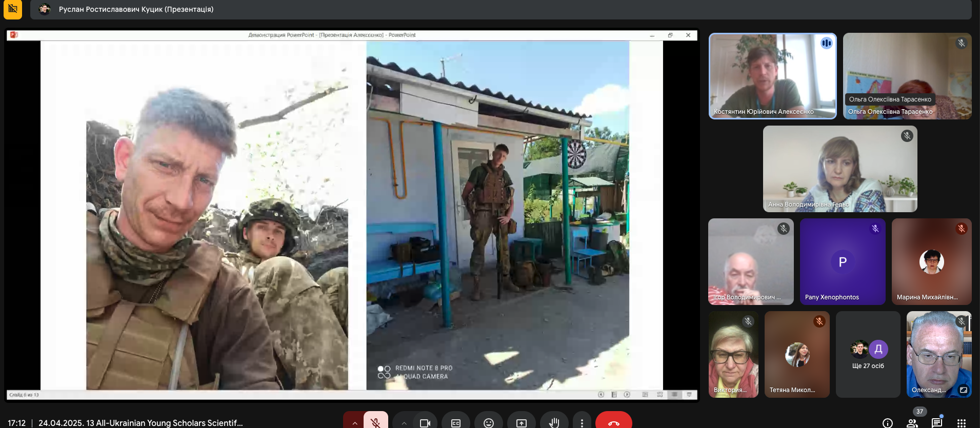Leave the call with the red hang-up button
The image size is (980, 428).
point(613,422)
